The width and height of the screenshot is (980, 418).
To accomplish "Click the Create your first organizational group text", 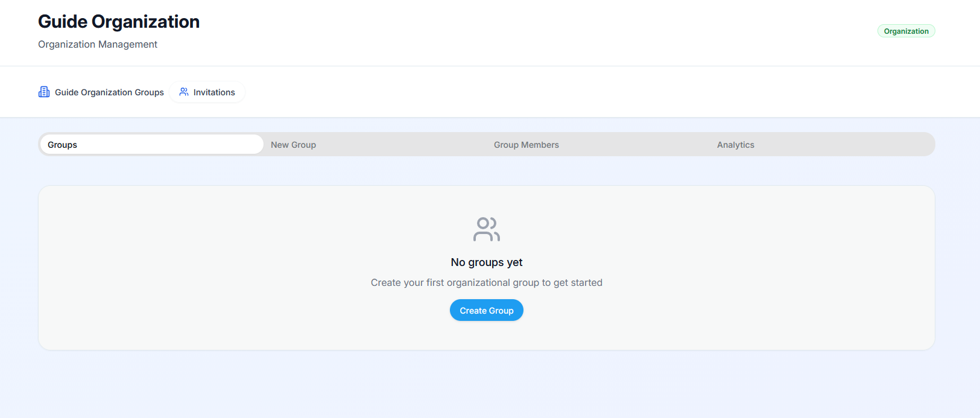I will 487,283.
